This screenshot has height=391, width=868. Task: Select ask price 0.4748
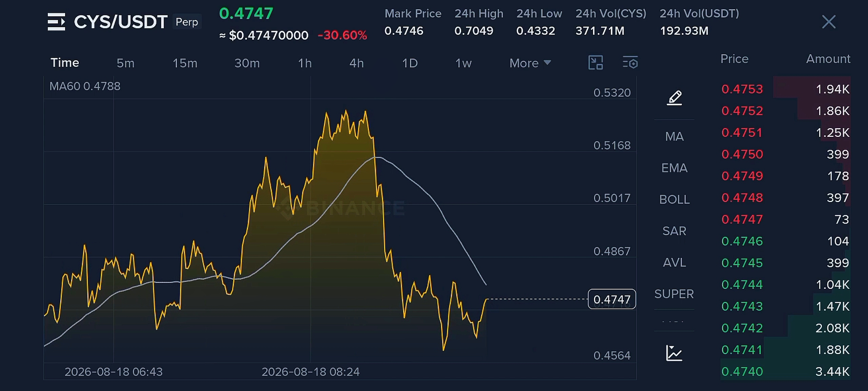pyautogui.click(x=742, y=198)
